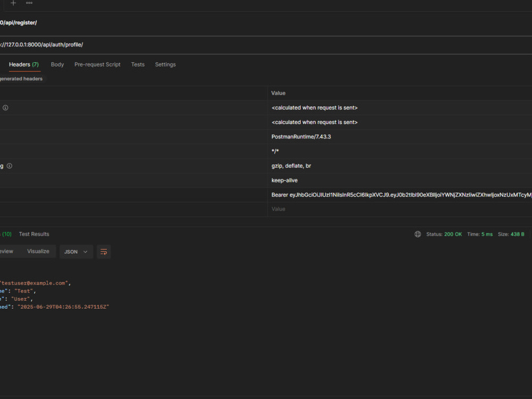Open a new request tab with plus icon
Screen dimensions: 532x399
coord(13,3)
